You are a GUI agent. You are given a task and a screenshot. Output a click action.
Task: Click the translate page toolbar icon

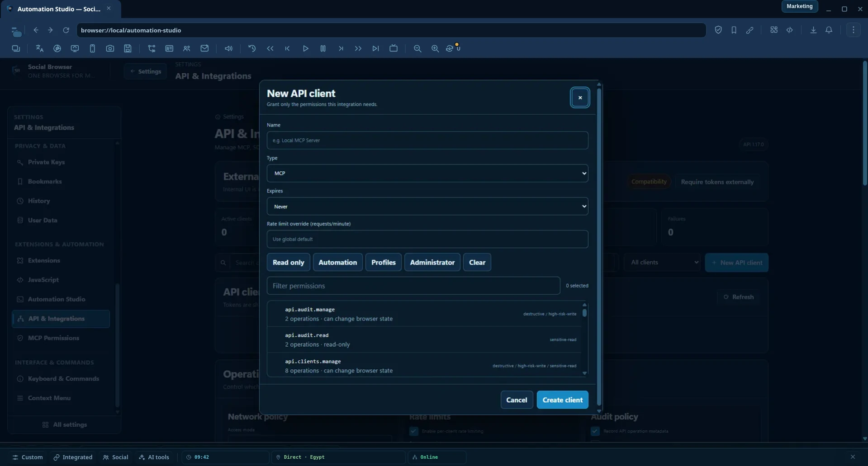point(39,48)
